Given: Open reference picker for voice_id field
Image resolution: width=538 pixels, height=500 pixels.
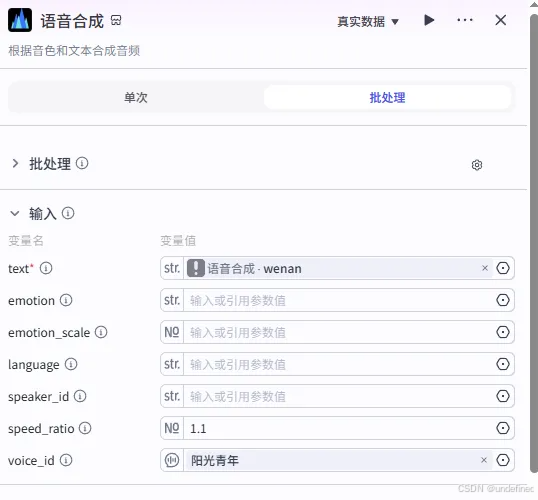Looking at the screenshot, I should 503,460.
